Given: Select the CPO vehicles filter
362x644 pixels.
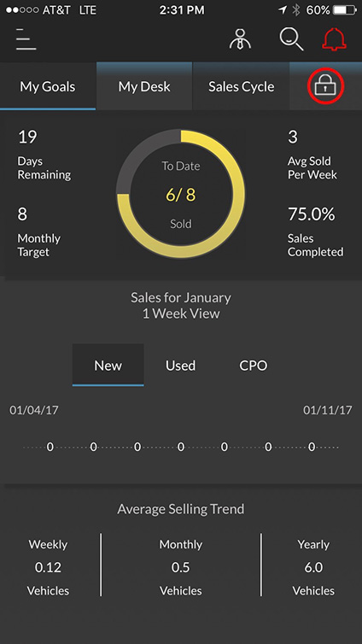Looking at the screenshot, I should click(x=254, y=365).
